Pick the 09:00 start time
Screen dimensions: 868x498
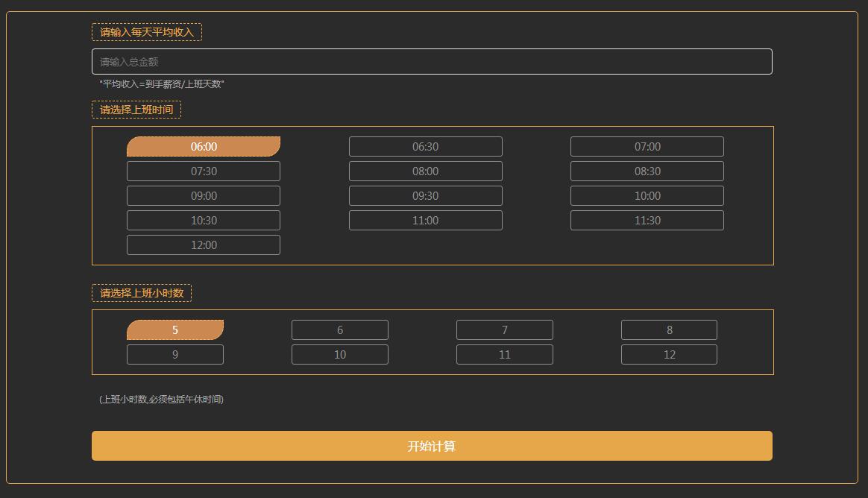[204, 196]
